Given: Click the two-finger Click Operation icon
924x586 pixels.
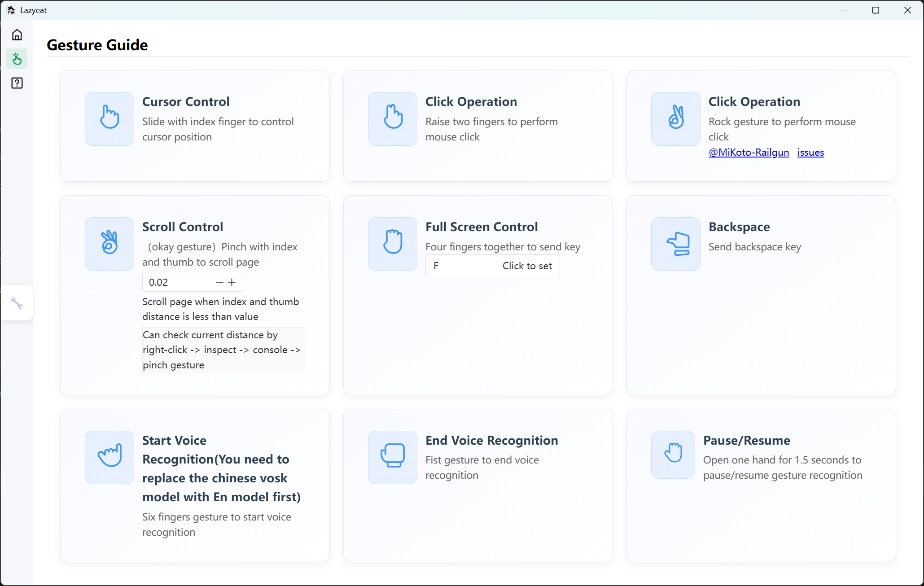Looking at the screenshot, I should coord(393,118).
